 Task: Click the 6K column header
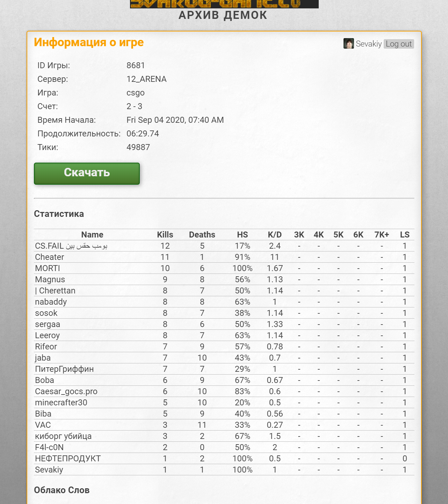click(x=358, y=235)
